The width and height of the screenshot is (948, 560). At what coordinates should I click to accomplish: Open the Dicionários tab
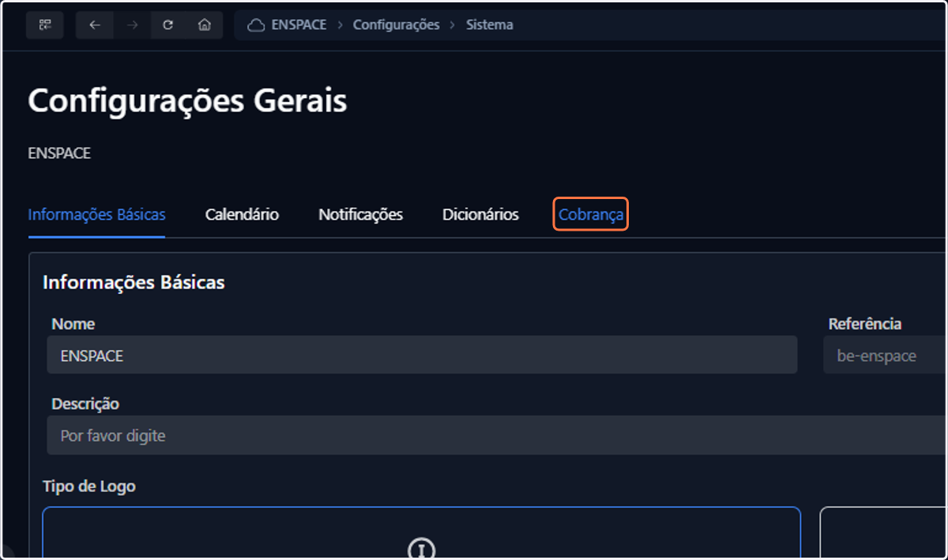click(480, 215)
